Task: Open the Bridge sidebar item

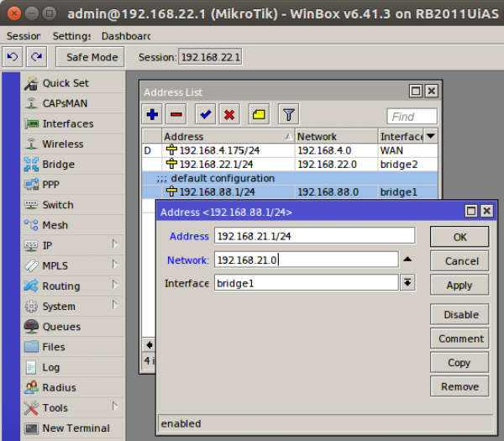Action: point(73,164)
